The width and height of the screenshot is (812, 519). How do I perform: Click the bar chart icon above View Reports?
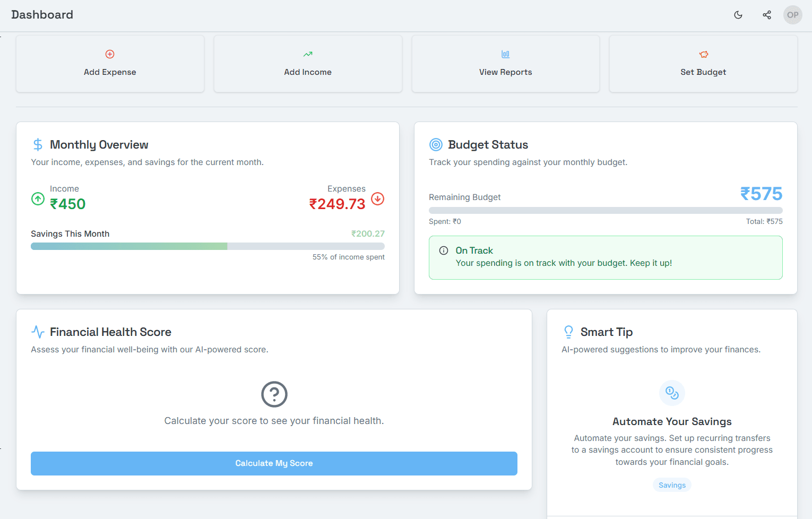(505, 54)
